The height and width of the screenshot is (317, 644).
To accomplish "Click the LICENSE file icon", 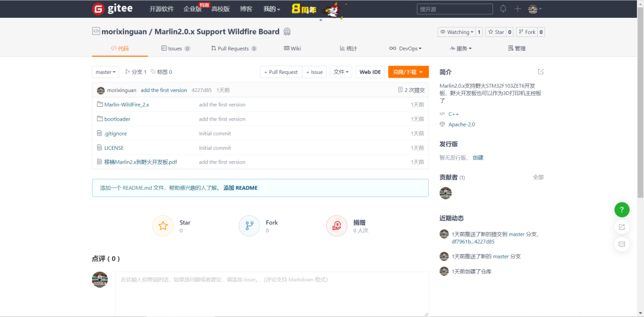I will [x=100, y=147].
